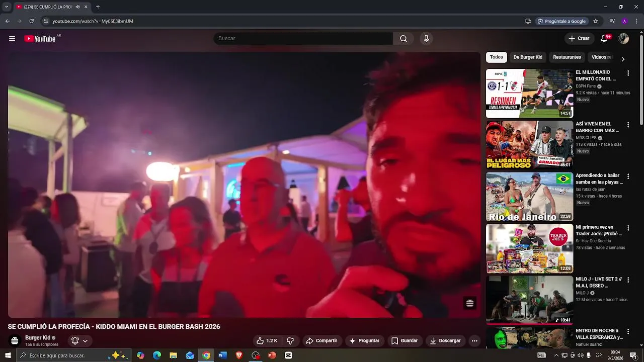Select the Videos relacionados chip
The image size is (644, 362).
tap(602, 57)
